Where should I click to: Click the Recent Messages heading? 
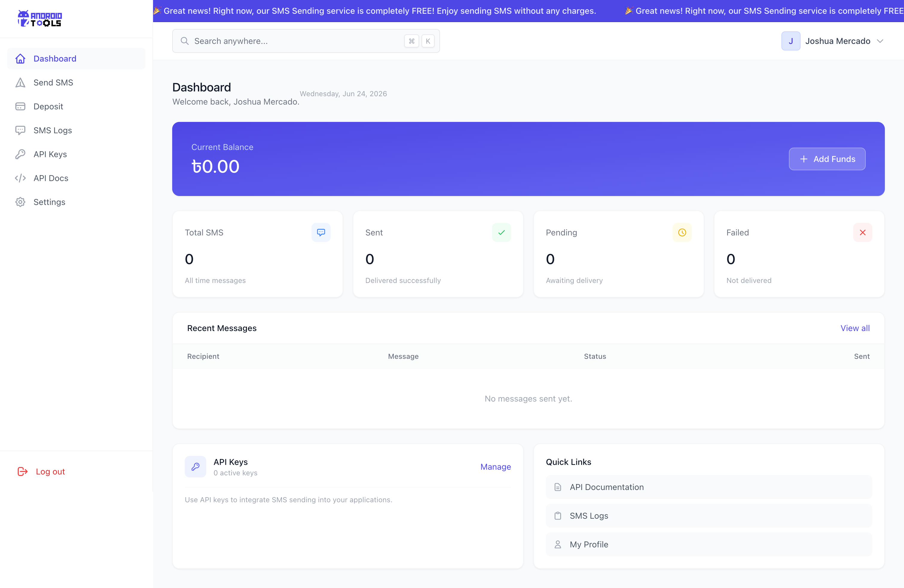point(222,328)
